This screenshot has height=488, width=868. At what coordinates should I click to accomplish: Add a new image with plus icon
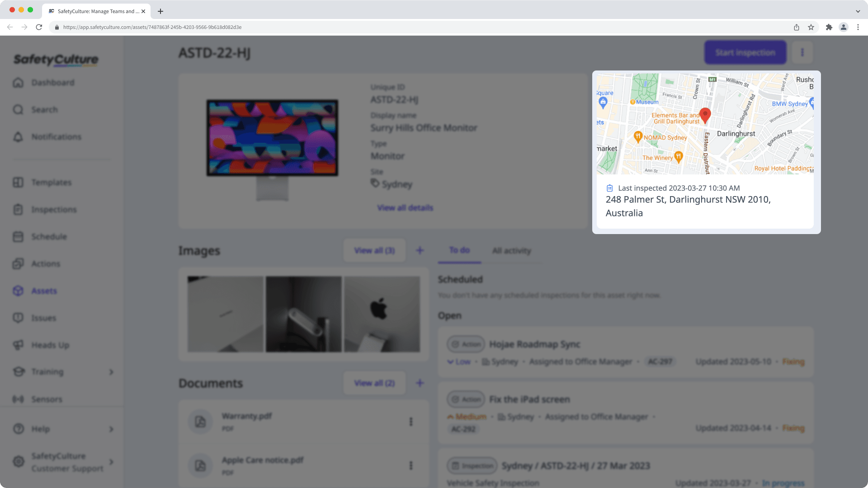[420, 250]
